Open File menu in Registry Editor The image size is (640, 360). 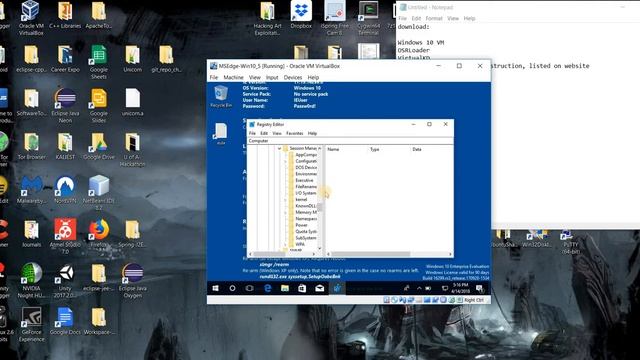click(x=252, y=133)
